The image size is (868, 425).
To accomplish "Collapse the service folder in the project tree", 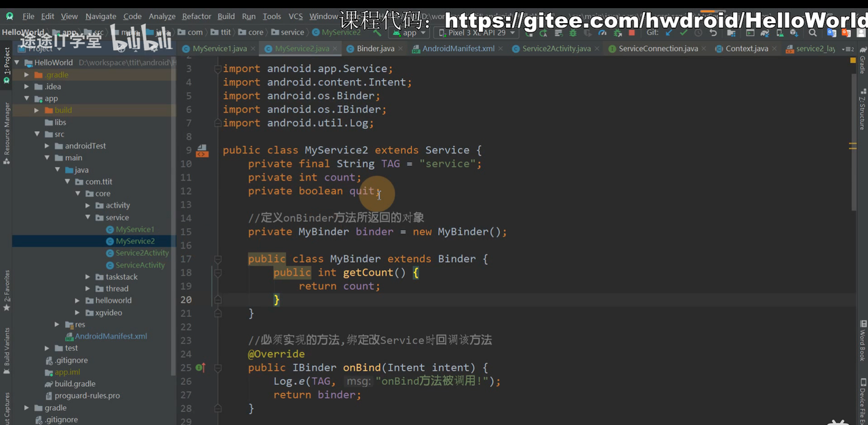I will point(87,217).
